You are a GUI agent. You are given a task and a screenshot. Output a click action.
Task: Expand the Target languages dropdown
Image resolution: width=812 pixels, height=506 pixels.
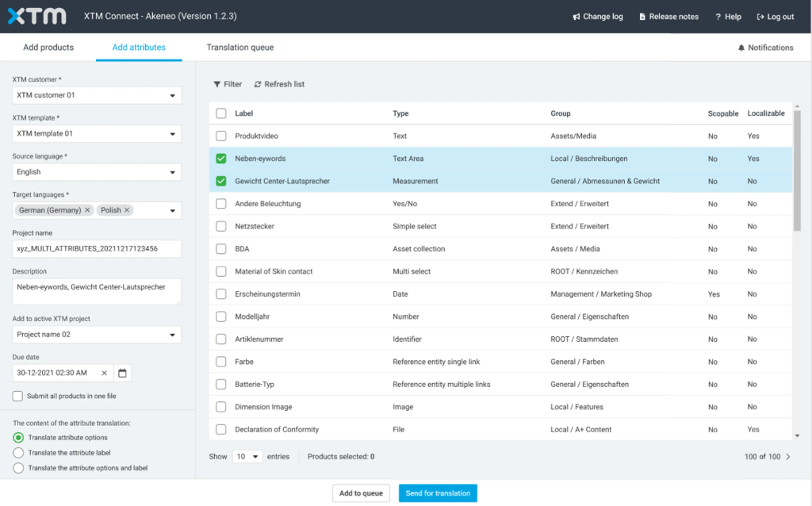(172, 210)
